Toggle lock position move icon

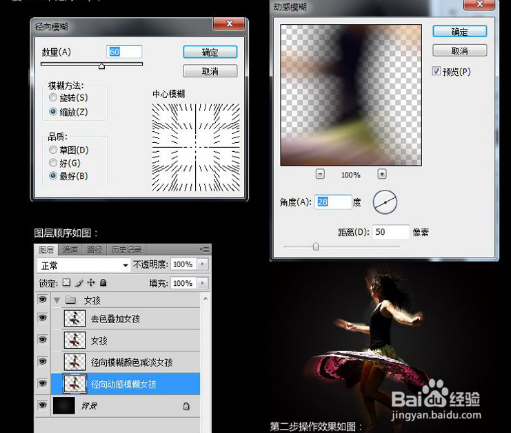coord(91,283)
